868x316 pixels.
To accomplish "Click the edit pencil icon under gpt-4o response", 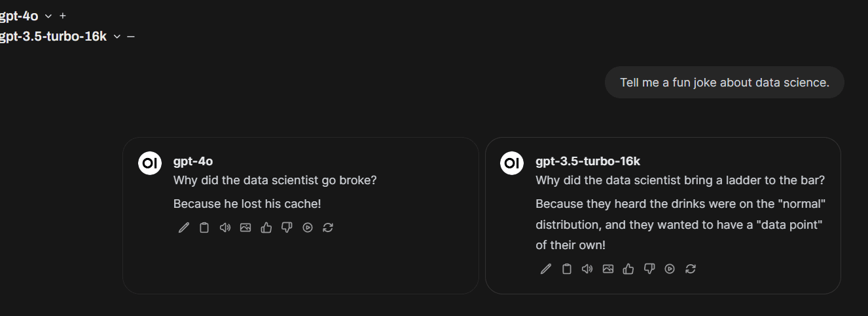I will pos(184,227).
